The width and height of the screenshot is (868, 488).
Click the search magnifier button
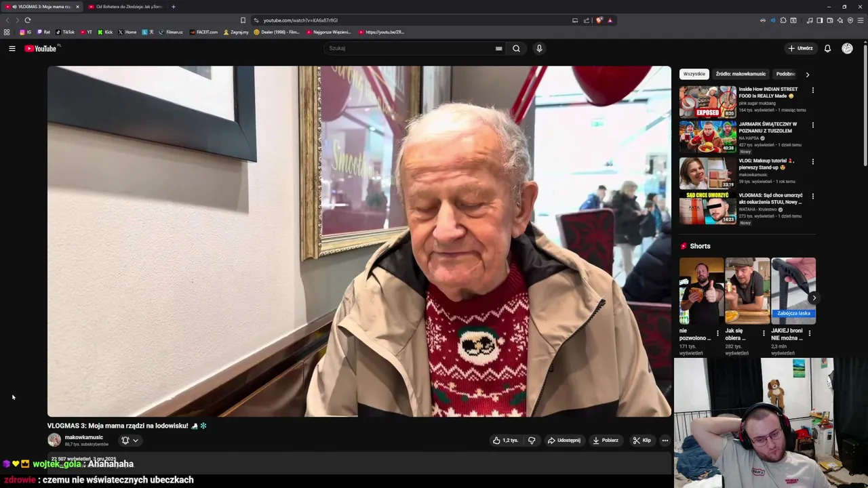[x=516, y=48]
